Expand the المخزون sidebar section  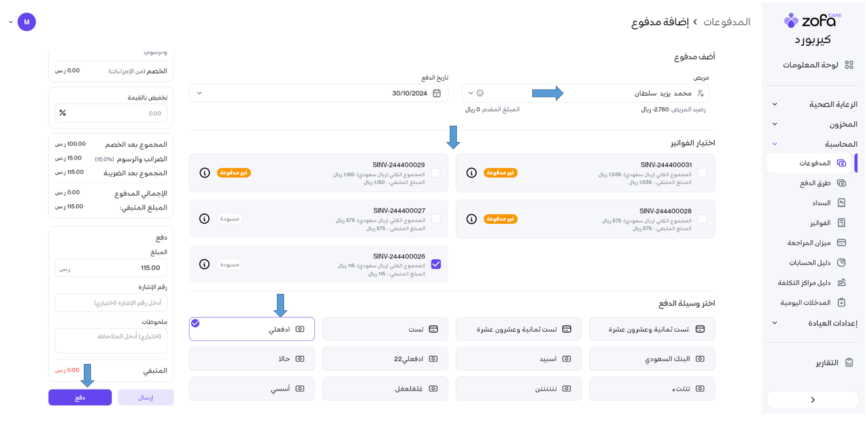click(774, 124)
